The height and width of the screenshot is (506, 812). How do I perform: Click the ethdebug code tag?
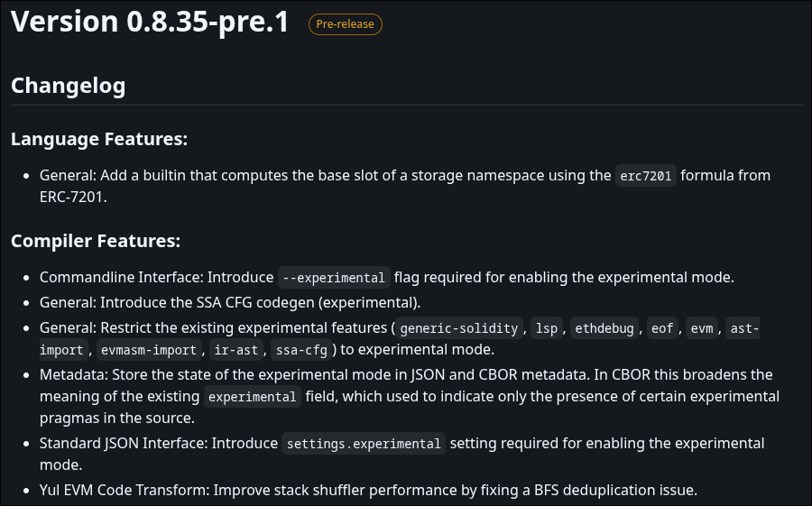click(604, 328)
